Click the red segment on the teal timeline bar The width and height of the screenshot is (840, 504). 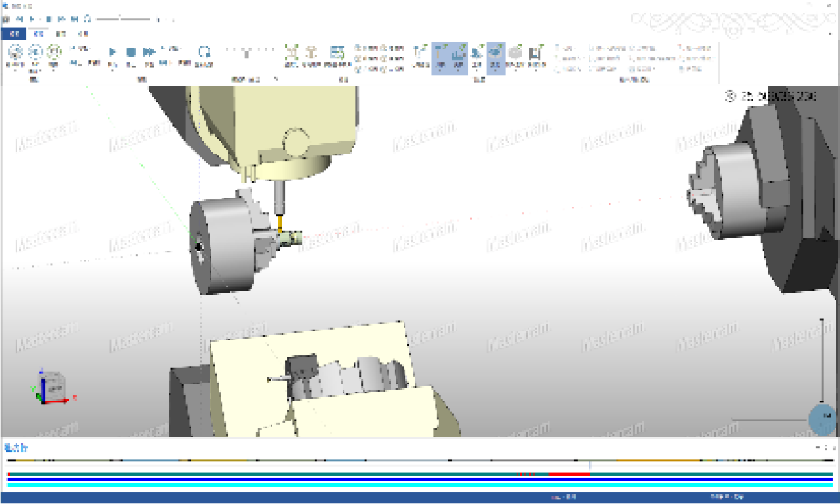point(569,474)
